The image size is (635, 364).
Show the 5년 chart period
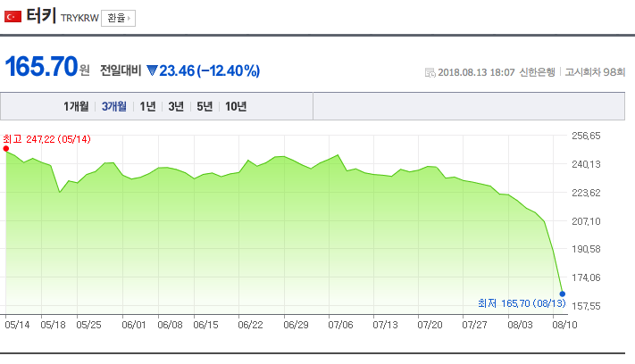pyautogui.click(x=205, y=107)
